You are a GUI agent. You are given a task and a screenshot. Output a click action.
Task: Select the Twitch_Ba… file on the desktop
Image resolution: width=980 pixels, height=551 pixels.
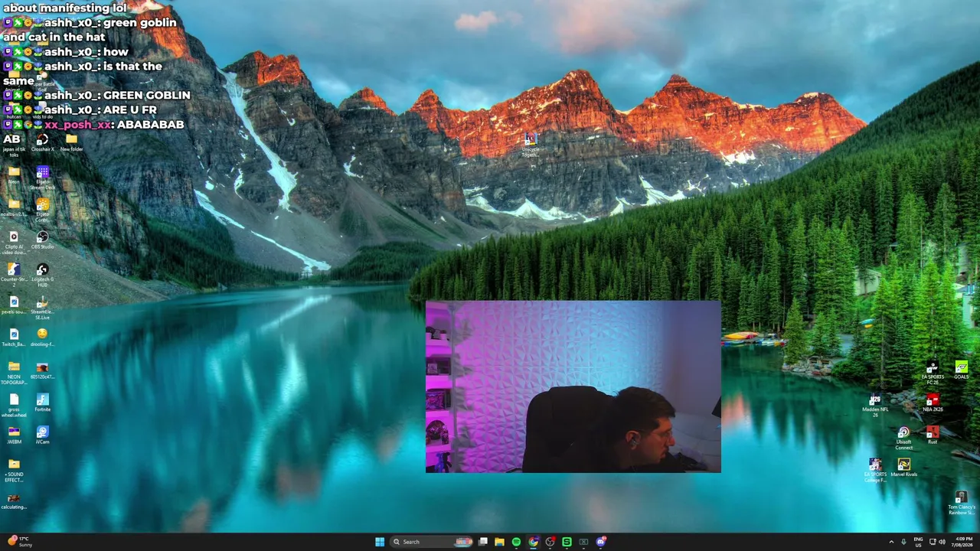click(14, 337)
